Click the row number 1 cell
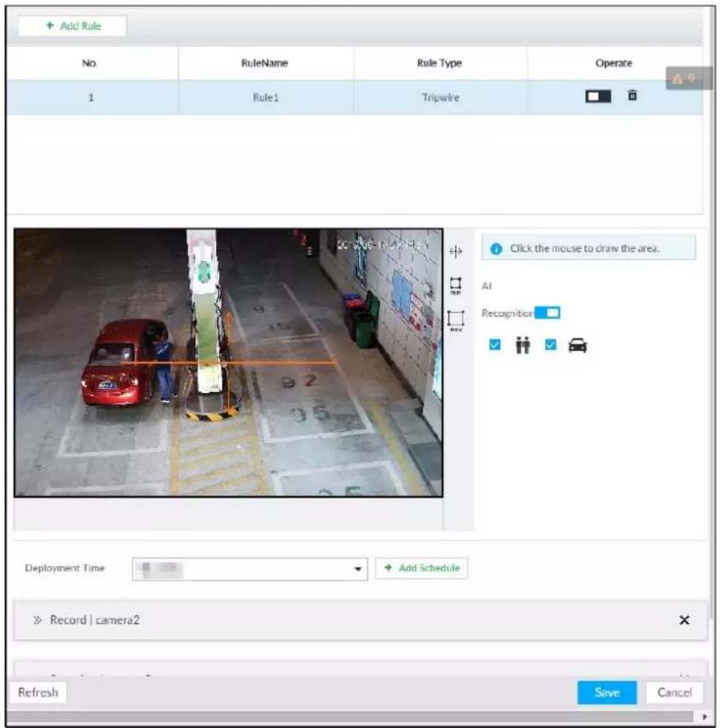720x728 pixels. click(x=91, y=97)
